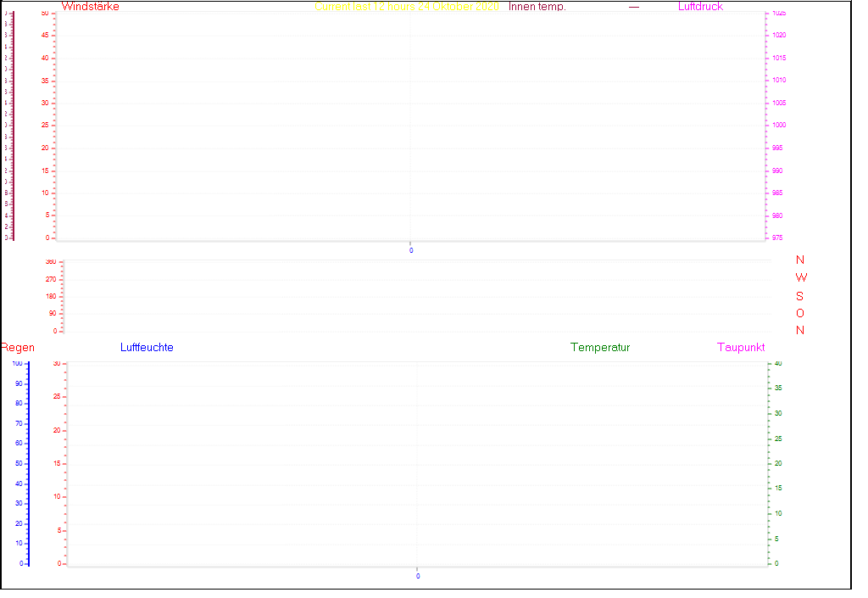This screenshot has height=598, width=868.
Task: Select the Luftdruck legend label
Action: tap(700, 7)
